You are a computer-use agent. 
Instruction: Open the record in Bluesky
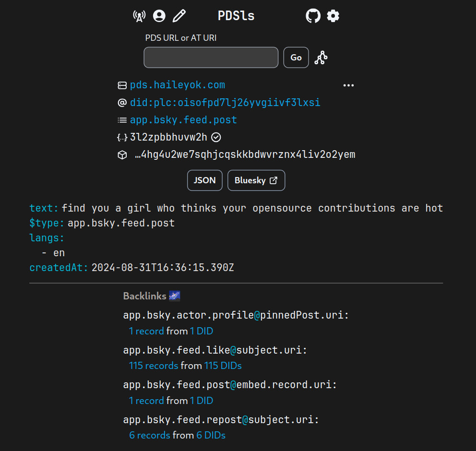click(x=256, y=180)
